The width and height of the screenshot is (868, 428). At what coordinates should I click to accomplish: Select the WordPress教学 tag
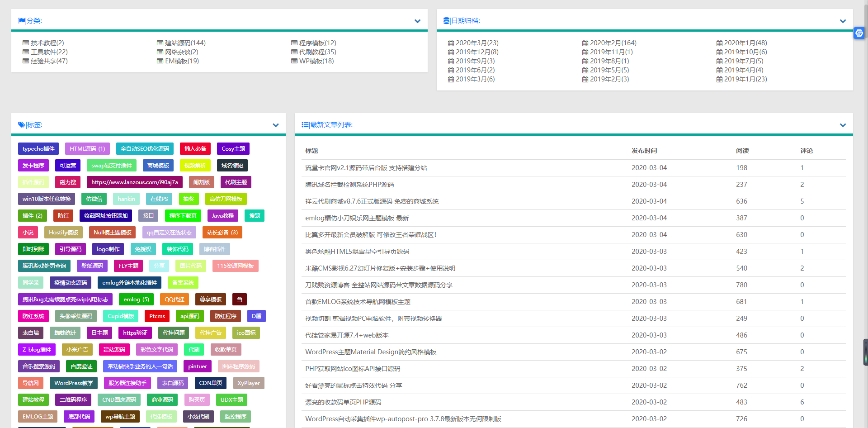point(74,383)
